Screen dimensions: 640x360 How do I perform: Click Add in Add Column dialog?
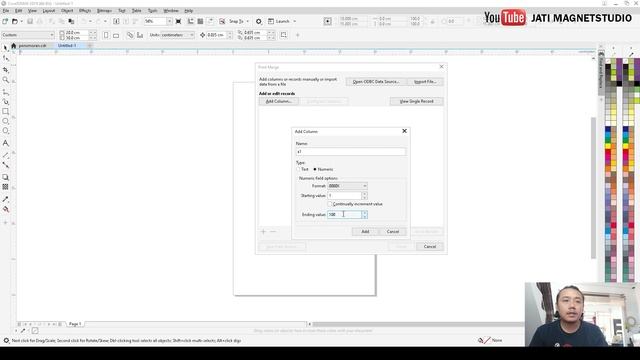click(365, 231)
